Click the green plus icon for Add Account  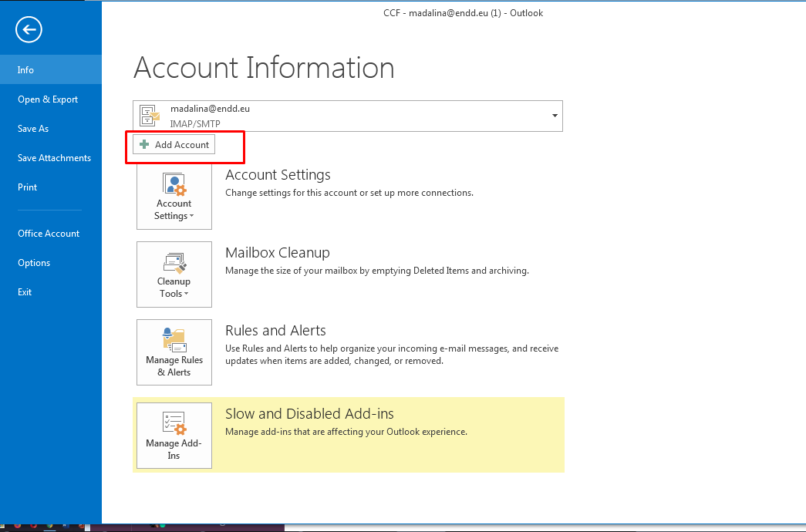click(144, 144)
